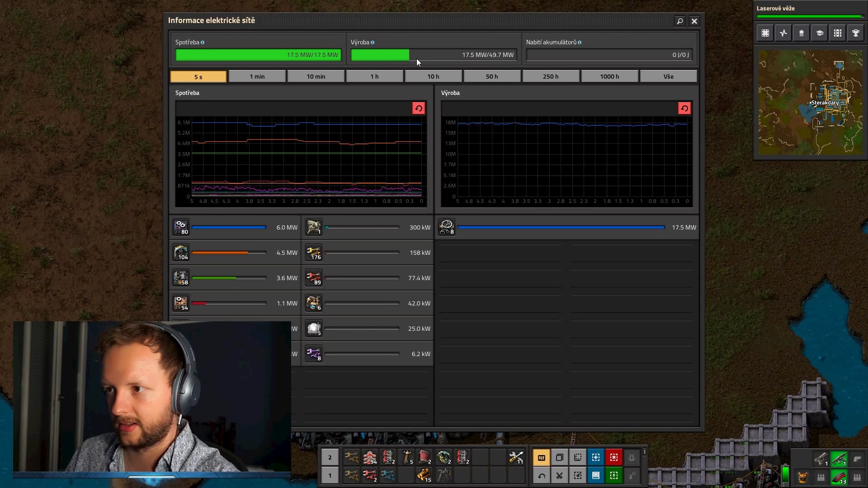
Task: Toggle the 1.1 MW consumer row with 54 entities
Action: (x=235, y=303)
